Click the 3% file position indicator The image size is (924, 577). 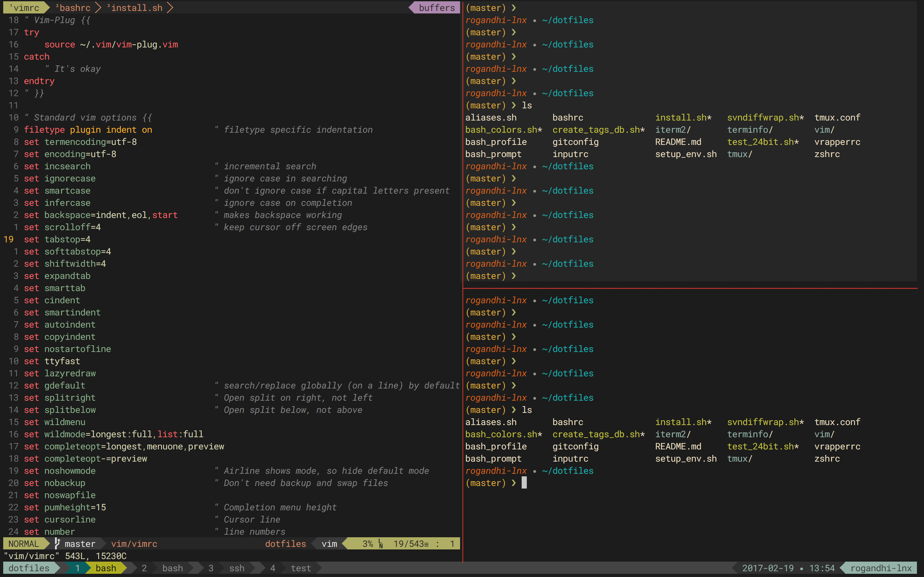367,544
